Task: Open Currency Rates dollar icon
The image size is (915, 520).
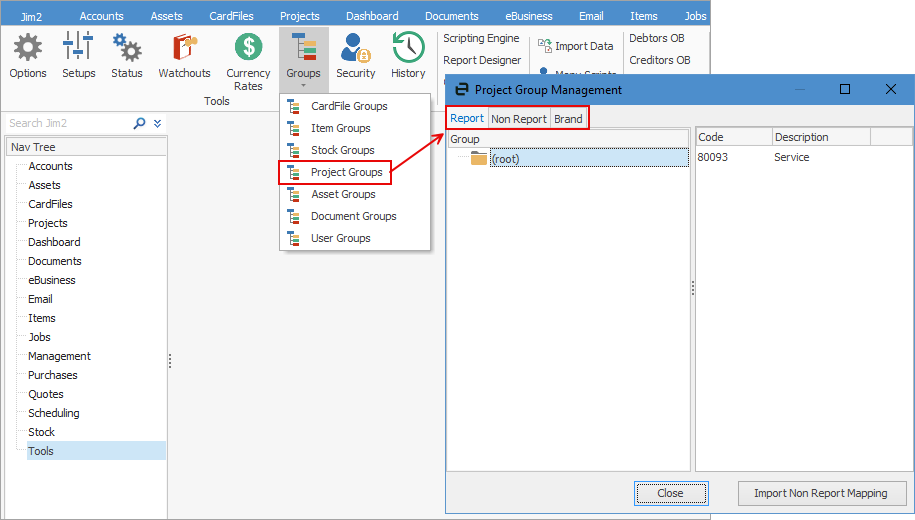Action: (249, 47)
